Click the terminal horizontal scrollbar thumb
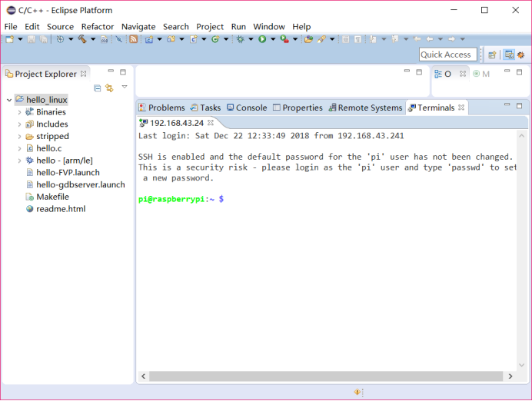Image resolution: width=532 pixels, height=401 pixels. [326, 376]
